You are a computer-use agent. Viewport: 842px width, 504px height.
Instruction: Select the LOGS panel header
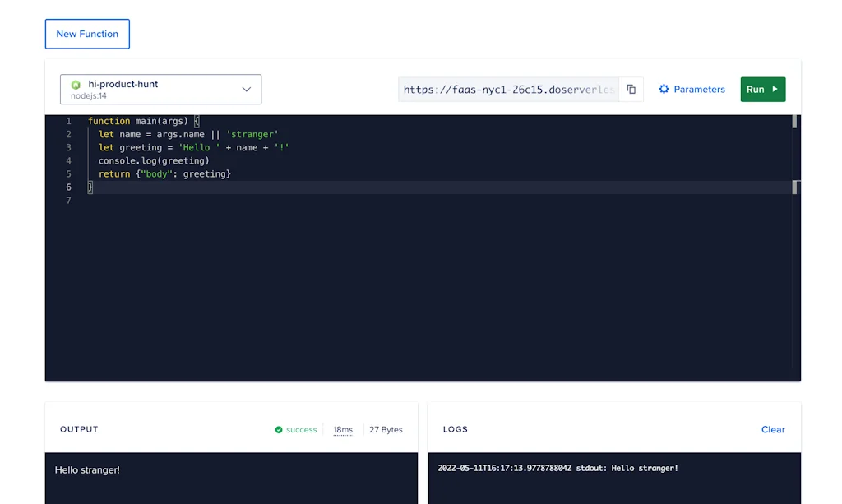[x=455, y=429]
